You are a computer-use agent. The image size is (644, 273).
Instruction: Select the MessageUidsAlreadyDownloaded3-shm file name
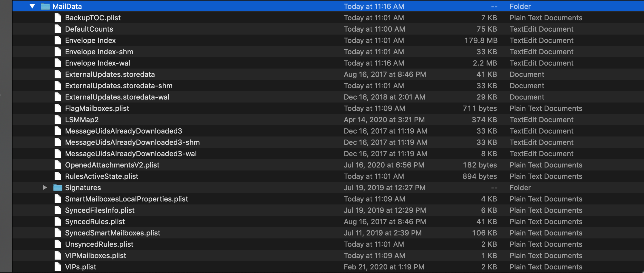133,142
